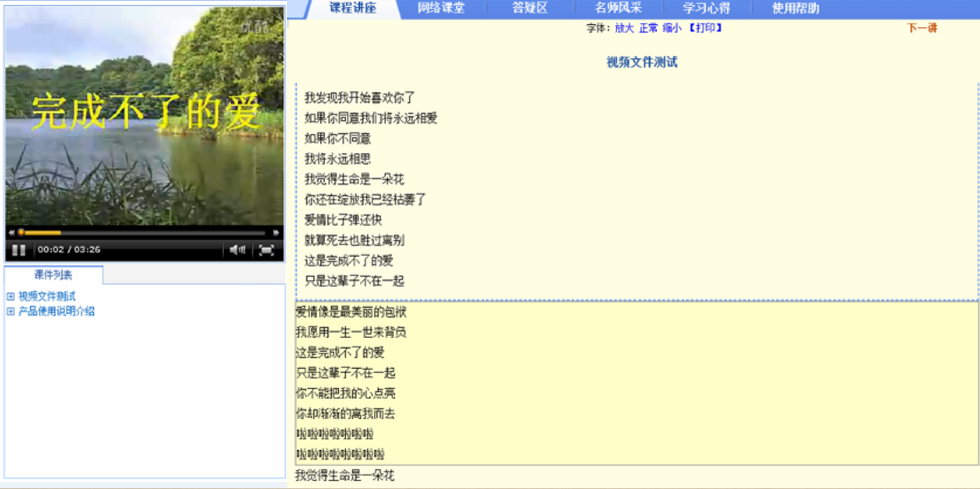Switch to the 课程讲座 tab
Viewport: 980px width, 489px height.
[x=352, y=9]
